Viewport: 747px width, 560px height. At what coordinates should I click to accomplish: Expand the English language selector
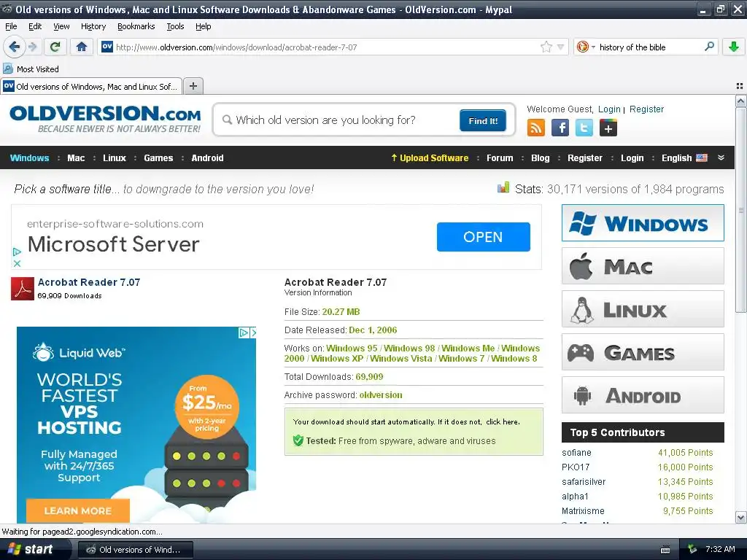pyautogui.click(x=684, y=157)
